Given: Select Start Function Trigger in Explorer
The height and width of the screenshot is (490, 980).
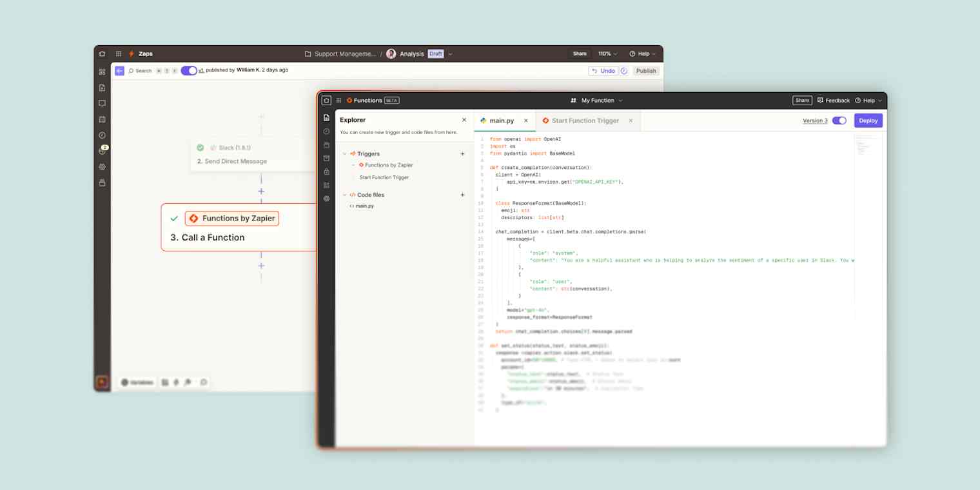Looking at the screenshot, I should 384,177.
